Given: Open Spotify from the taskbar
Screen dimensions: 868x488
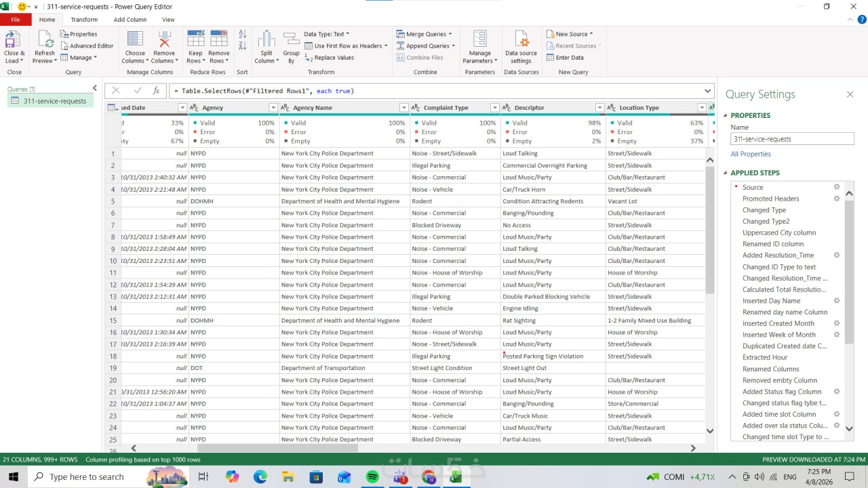Looking at the screenshot, I should 372,477.
